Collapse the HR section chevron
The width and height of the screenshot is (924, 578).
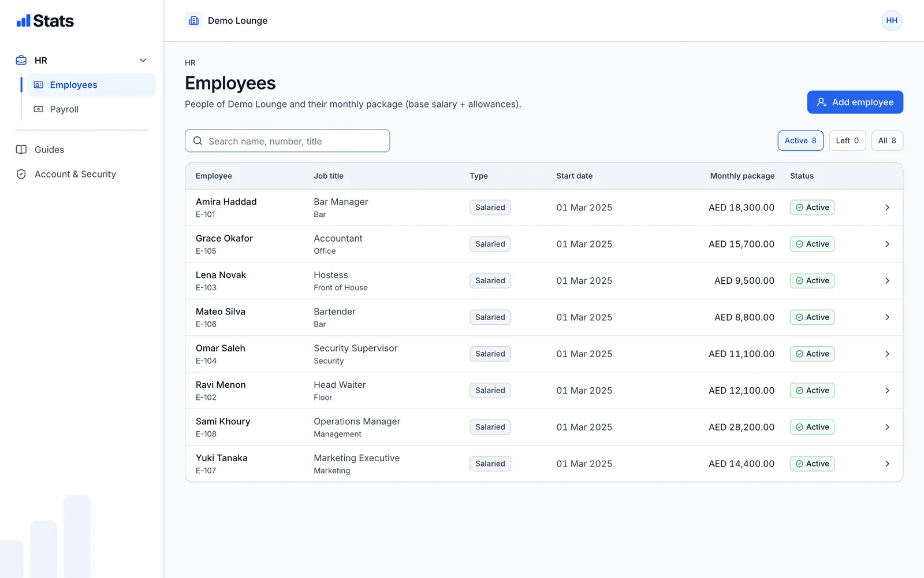coord(143,60)
